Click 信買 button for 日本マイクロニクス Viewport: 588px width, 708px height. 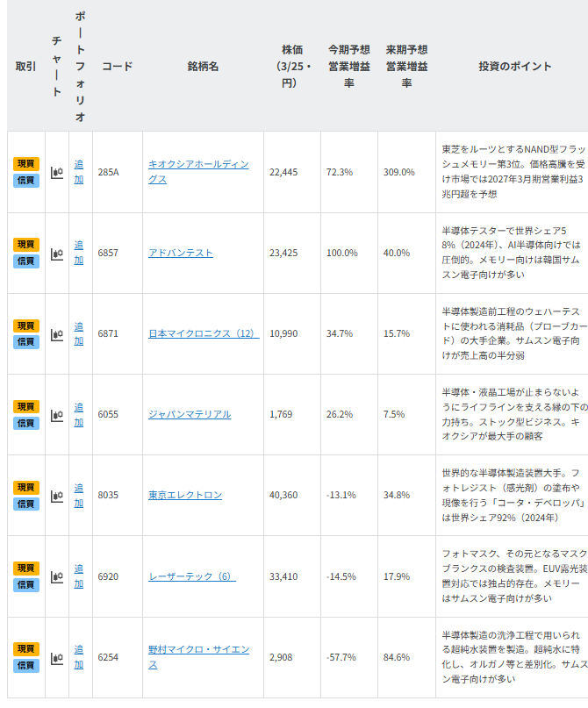[x=26, y=342]
